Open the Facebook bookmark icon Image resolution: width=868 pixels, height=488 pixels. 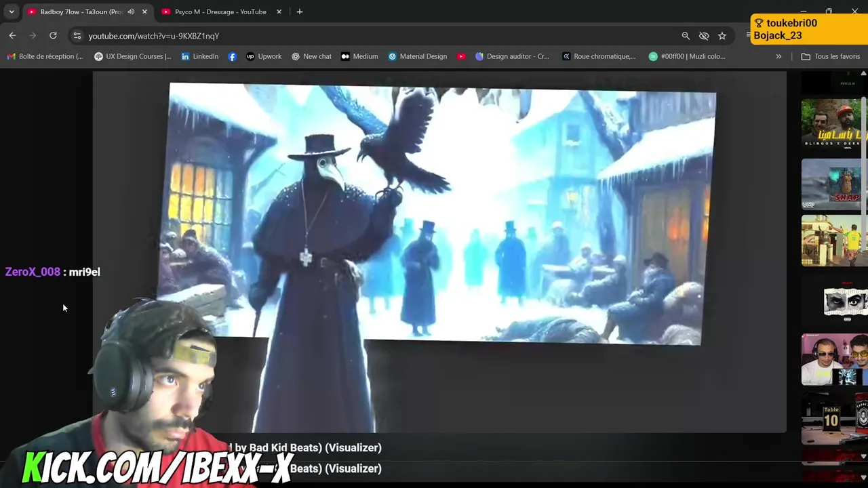233,56
